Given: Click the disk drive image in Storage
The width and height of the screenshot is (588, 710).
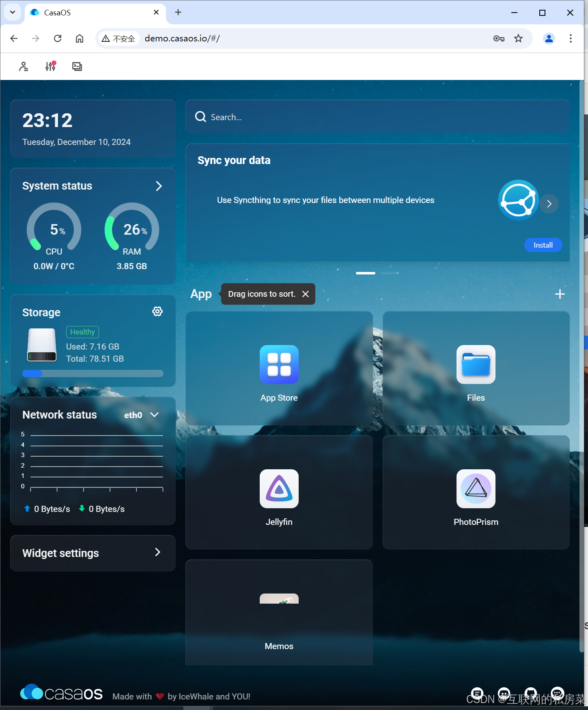Looking at the screenshot, I should [42, 345].
